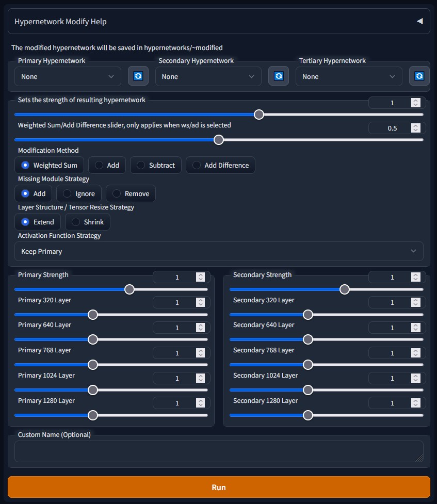This screenshot has height=504, width=437.
Task: Click the Secondary 640 Layer slider
Action: click(327, 339)
